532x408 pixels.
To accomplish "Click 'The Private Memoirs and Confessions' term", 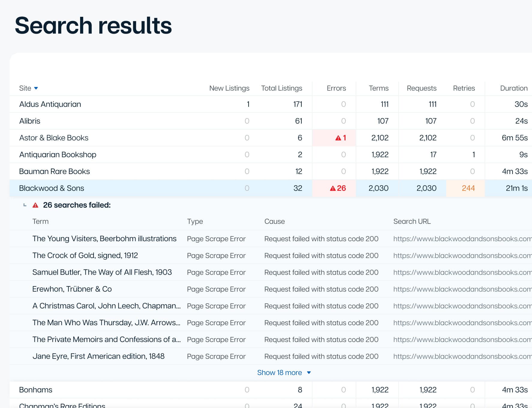I will coord(106,340).
